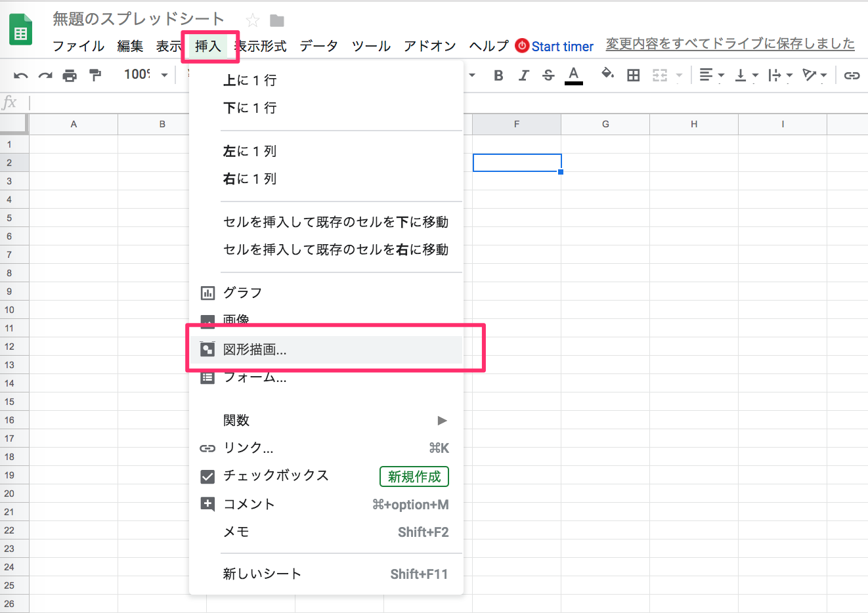Screen dimensions: 868x613
Task: Select column G header
Action: 605,124
